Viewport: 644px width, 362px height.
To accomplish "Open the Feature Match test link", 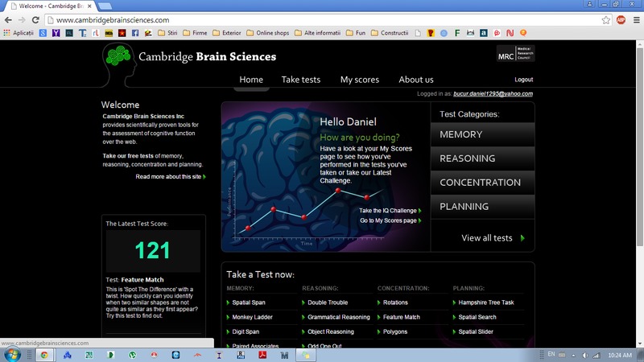I will tap(401, 317).
